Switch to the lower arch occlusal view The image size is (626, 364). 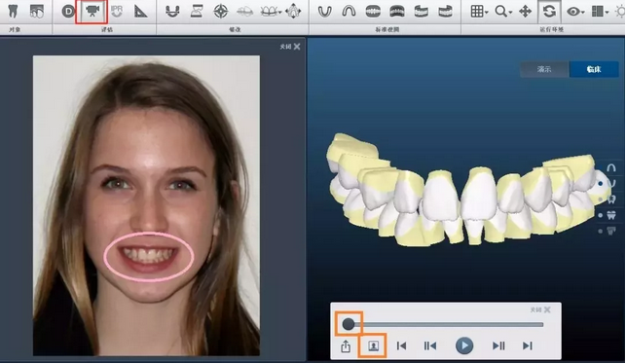(x=324, y=12)
